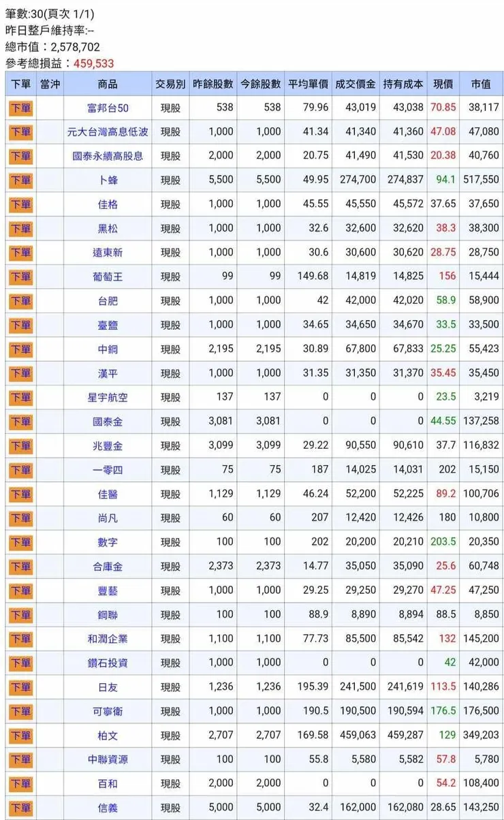Click 下單 button for 漢平
This screenshot has width=504, height=820.
click(x=20, y=373)
